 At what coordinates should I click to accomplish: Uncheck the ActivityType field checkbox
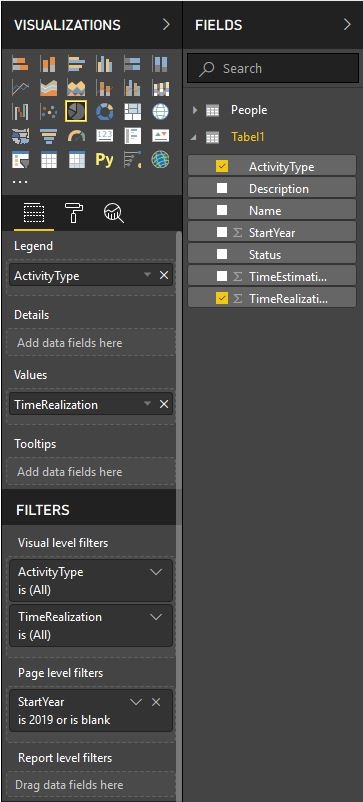222,166
